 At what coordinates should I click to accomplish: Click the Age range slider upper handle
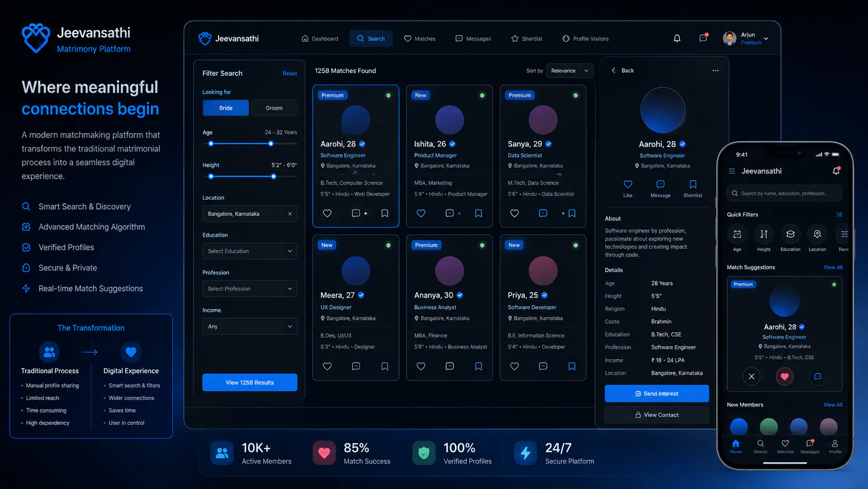(271, 143)
